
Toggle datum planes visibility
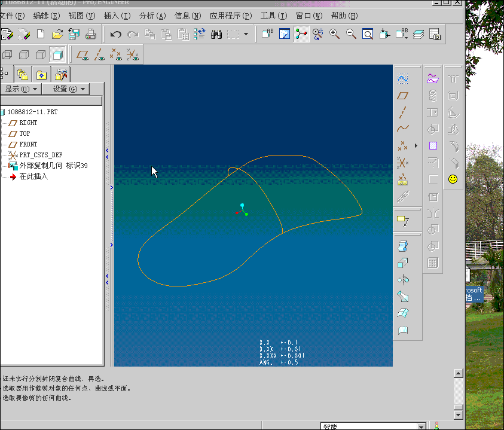click(x=83, y=55)
